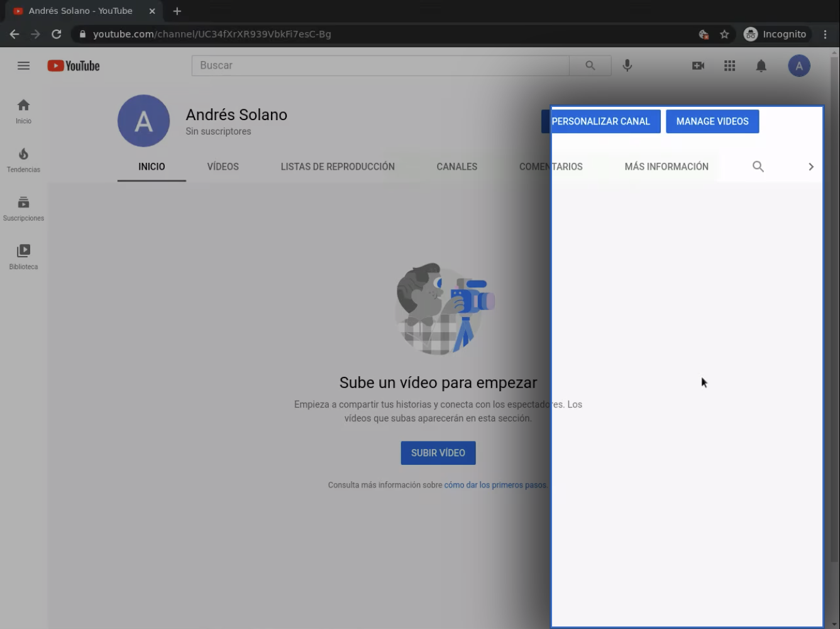Open the YouTube apps grid
Screen dimensions: 840x629
pyautogui.click(x=729, y=65)
